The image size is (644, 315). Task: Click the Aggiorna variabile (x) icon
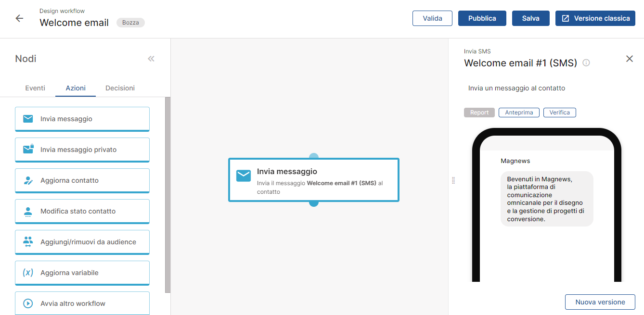(x=28, y=273)
